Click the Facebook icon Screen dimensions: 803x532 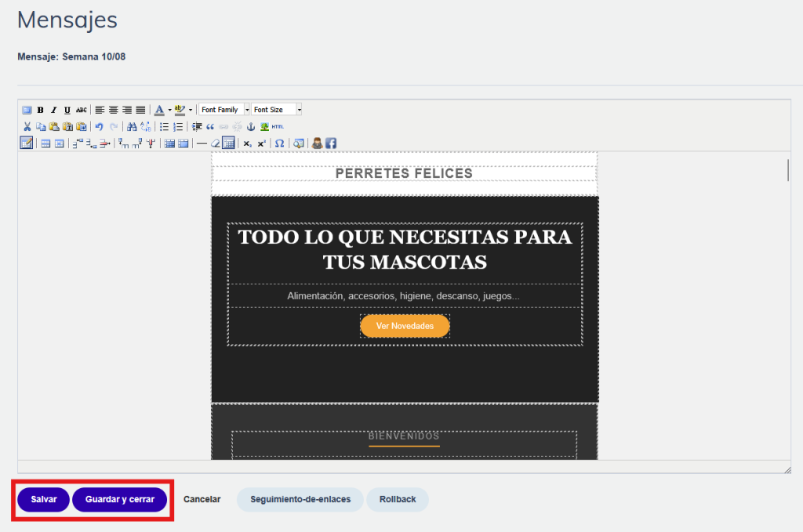click(x=331, y=143)
